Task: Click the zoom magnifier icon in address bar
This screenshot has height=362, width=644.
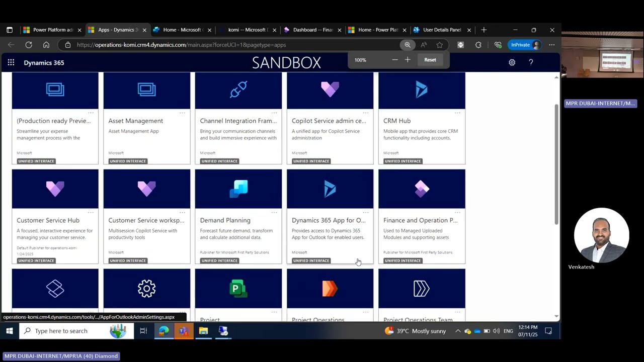Action: coord(408,45)
